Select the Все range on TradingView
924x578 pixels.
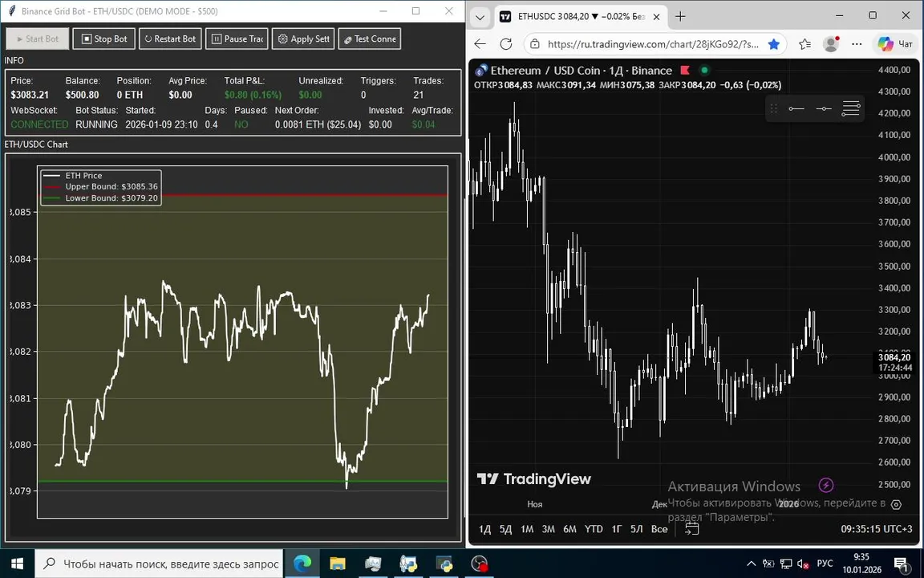point(659,529)
